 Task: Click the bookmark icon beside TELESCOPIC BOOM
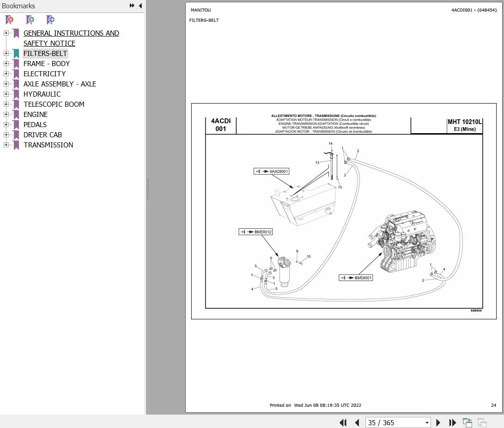(x=16, y=104)
